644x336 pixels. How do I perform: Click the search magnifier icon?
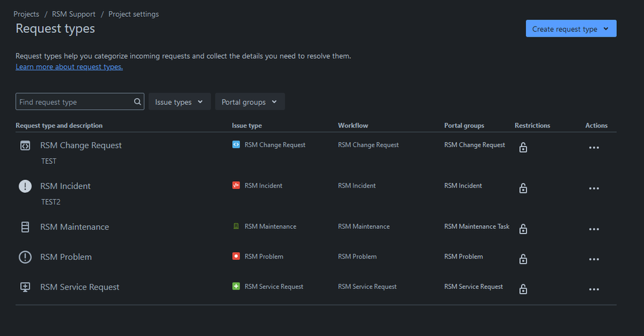tap(138, 102)
